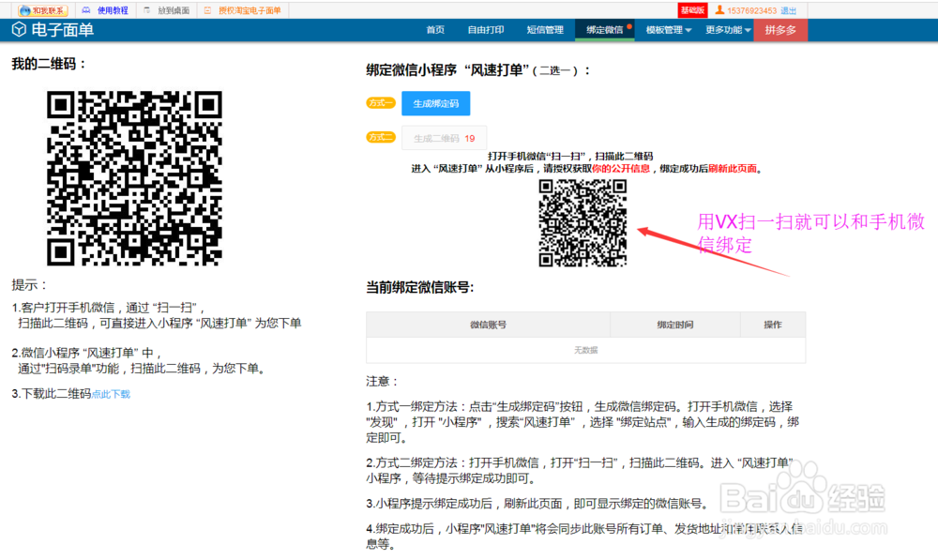
Task: Click the disabled 生成二维码 button
Action: pos(444,138)
